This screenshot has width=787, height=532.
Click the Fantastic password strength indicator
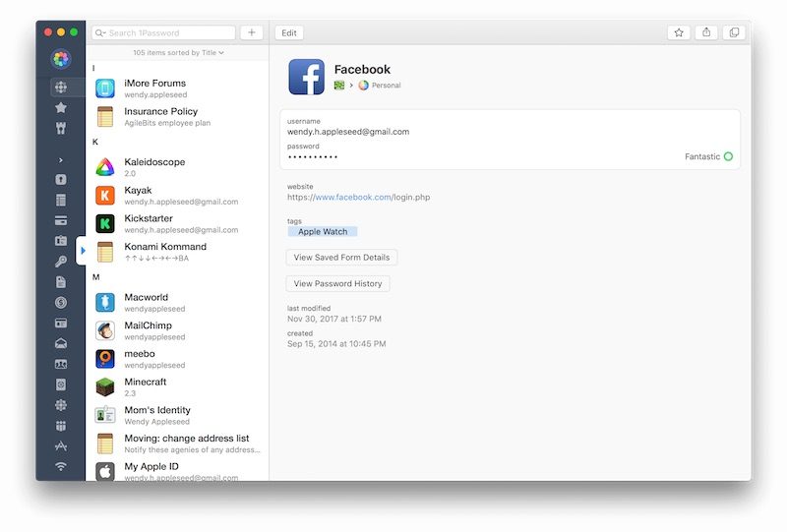[x=708, y=156]
